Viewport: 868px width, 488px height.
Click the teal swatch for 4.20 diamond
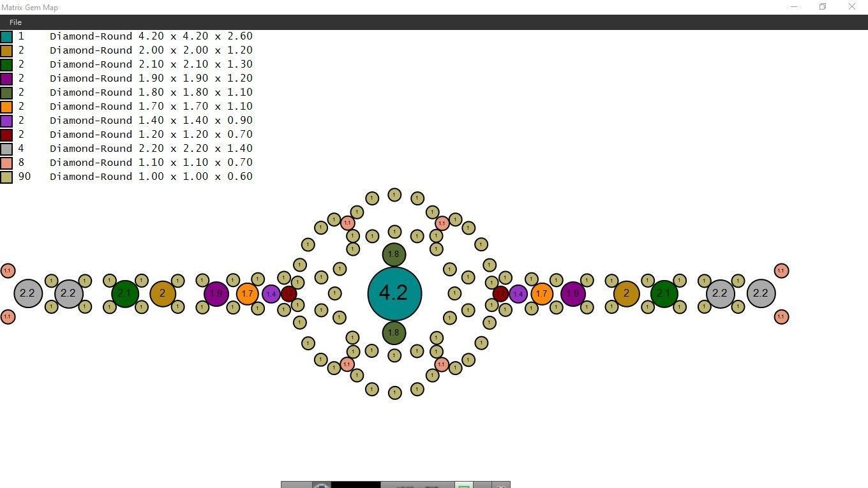pyautogui.click(x=6, y=37)
